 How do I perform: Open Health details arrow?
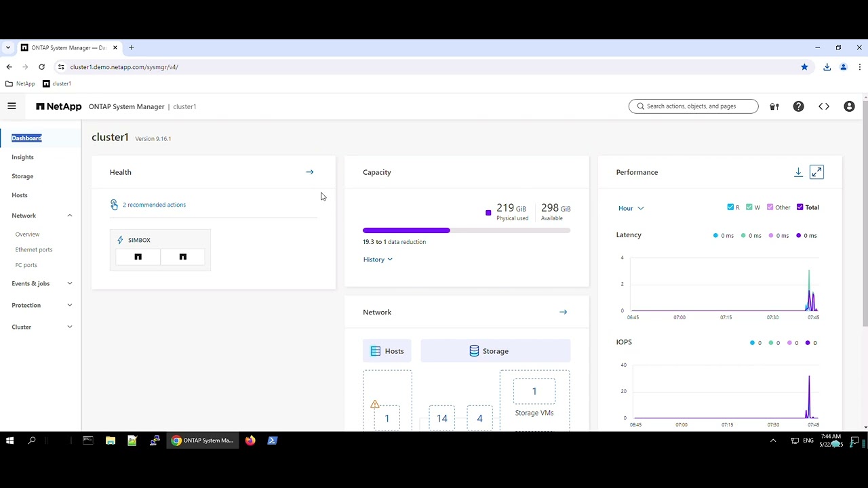310,172
